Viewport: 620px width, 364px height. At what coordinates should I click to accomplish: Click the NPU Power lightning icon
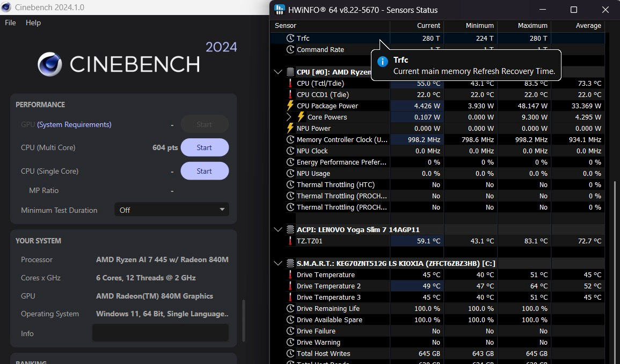(290, 128)
